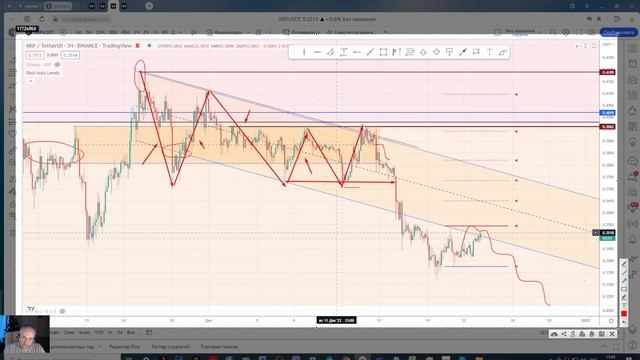Click the XRP / TetherUS symbol title
Screen dimensions: 640x360
pyautogui.click(x=79, y=46)
